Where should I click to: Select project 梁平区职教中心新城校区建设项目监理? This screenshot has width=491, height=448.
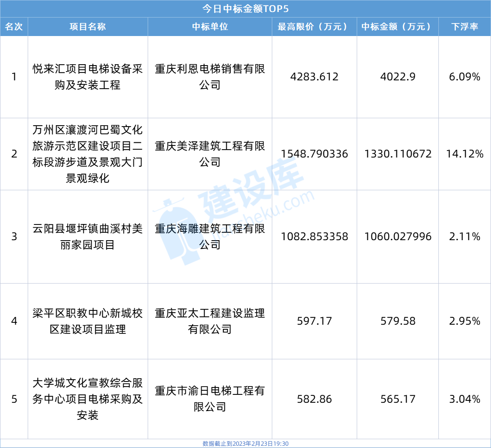[88, 321]
